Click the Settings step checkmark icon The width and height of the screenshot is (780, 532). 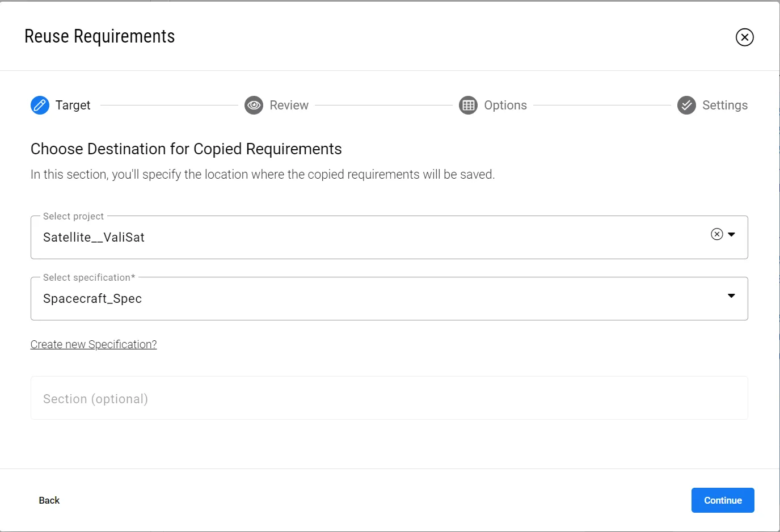pyautogui.click(x=686, y=105)
